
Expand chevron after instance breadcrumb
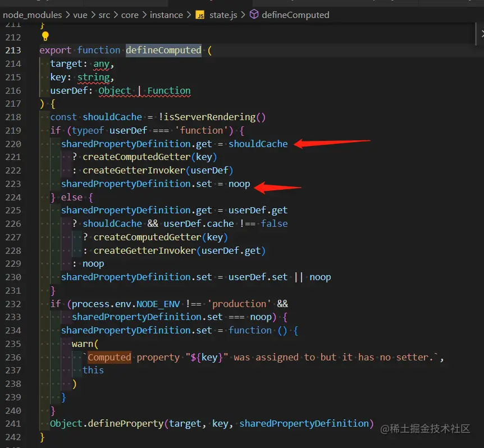coord(189,15)
